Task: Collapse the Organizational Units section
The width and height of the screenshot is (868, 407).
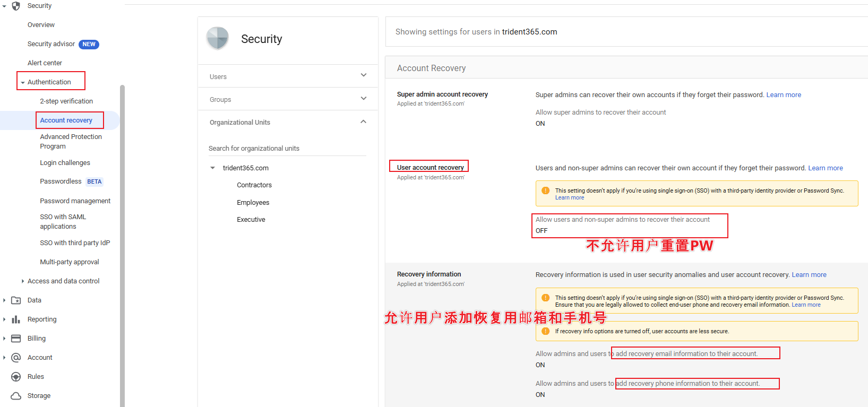Action: pyautogui.click(x=364, y=122)
